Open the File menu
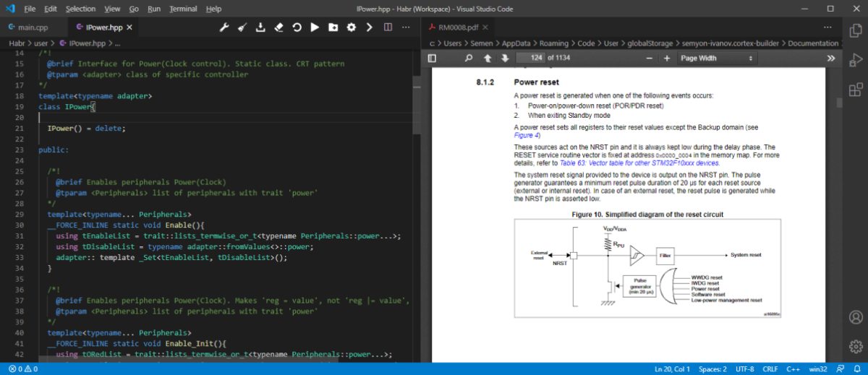868x375 pixels. pos(30,9)
